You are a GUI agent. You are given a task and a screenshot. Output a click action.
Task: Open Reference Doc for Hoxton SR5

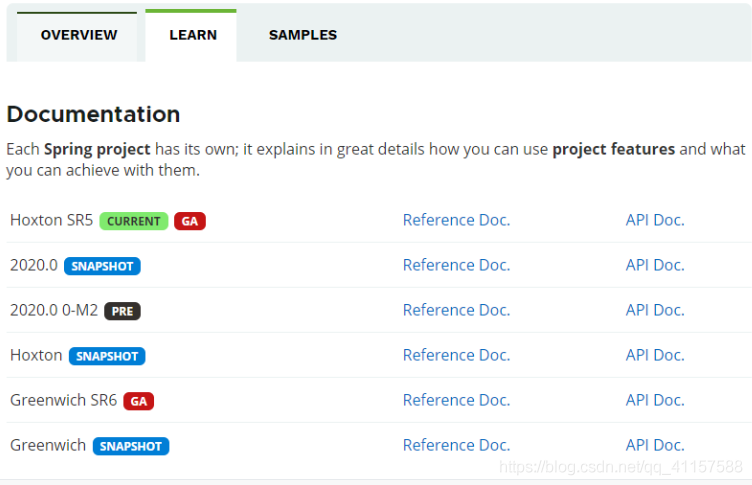coord(456,220)
